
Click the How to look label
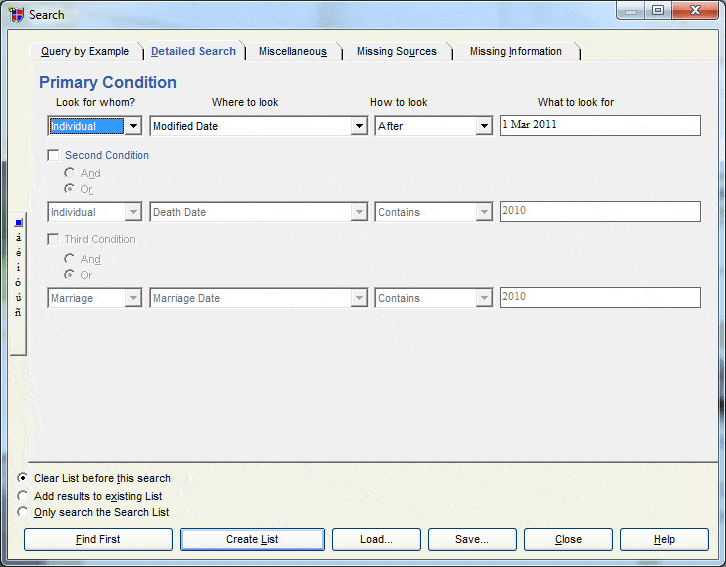[x=399, y=102]
